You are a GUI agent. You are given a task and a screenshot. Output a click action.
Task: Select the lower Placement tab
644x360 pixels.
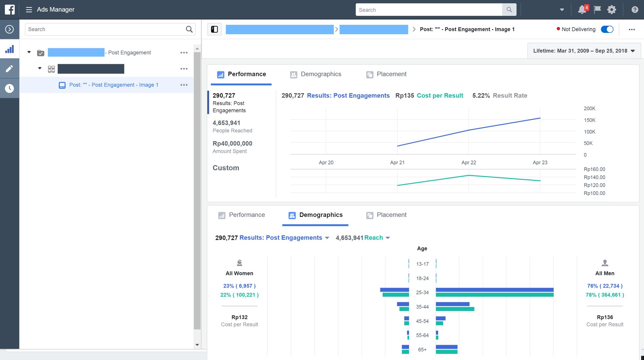pyautogui.click(x=386, y=215)
